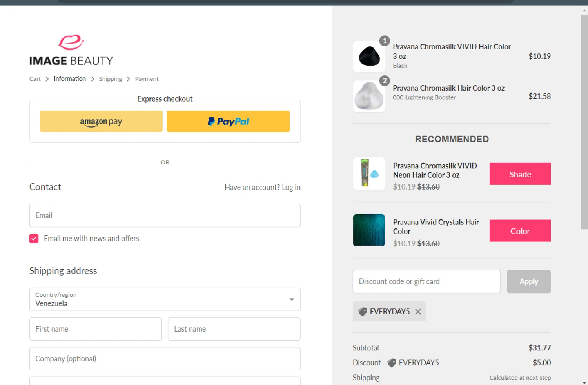This screenshot has height=385, width=588.
Task: Uncheck Email me with news and offers
Action: (x=34, y=239)
